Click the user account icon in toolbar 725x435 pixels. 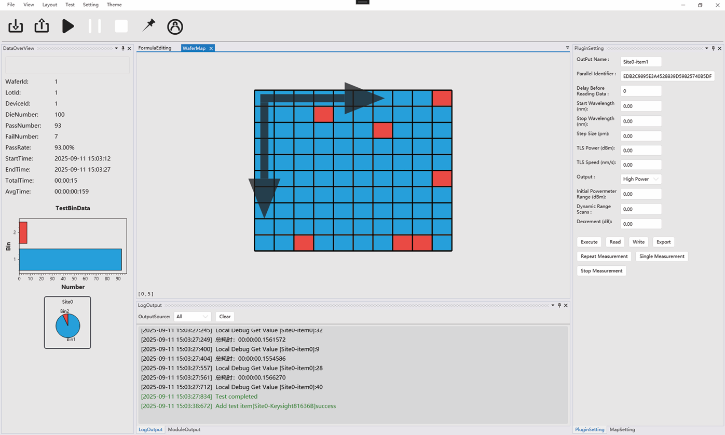(x=175, y=26)
